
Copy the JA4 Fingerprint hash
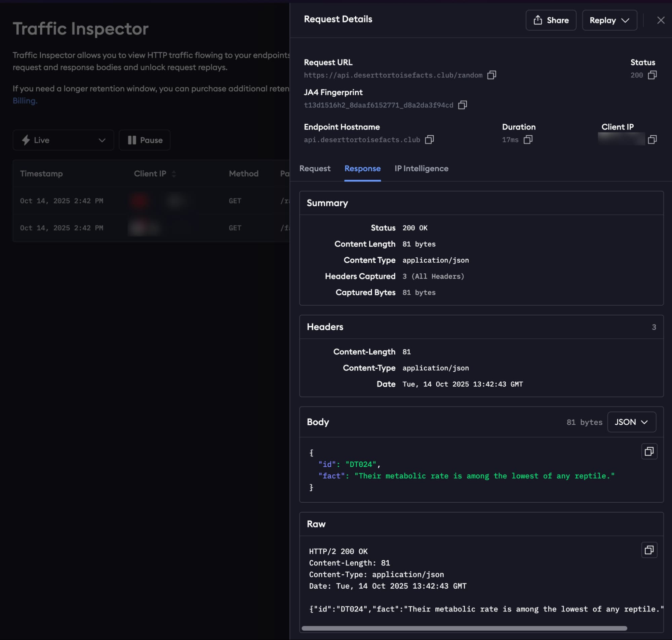coord(462,105)
